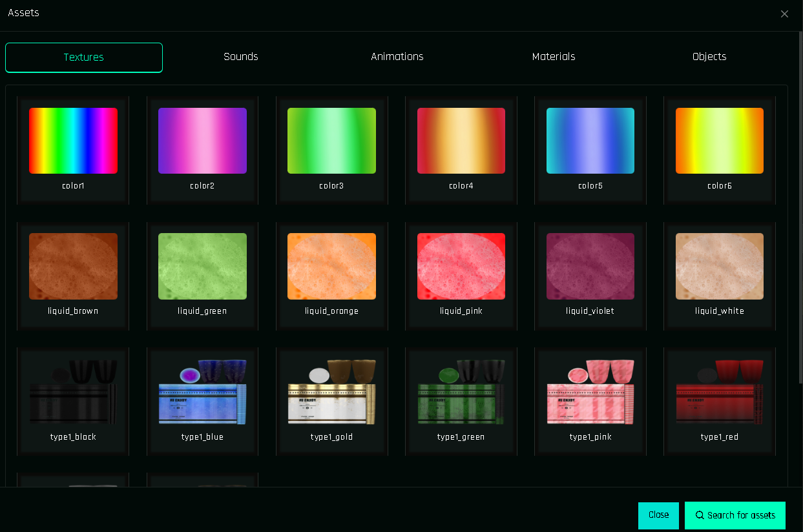The width and height of the screenshot is (803, 532).
Task: Close the Assets dialog with X
Action: 784,14
